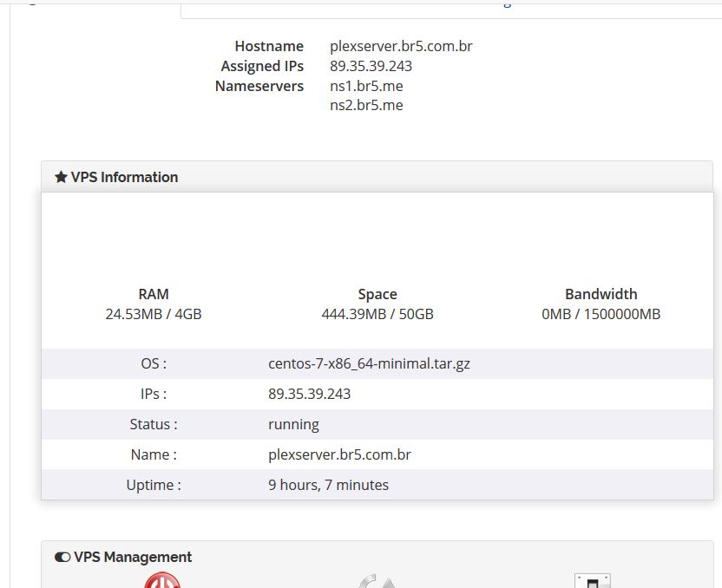722x588 pixels.
Task: Click the Uptime value 9 hours, 7 minutes
Action: (x=328, y=485)
